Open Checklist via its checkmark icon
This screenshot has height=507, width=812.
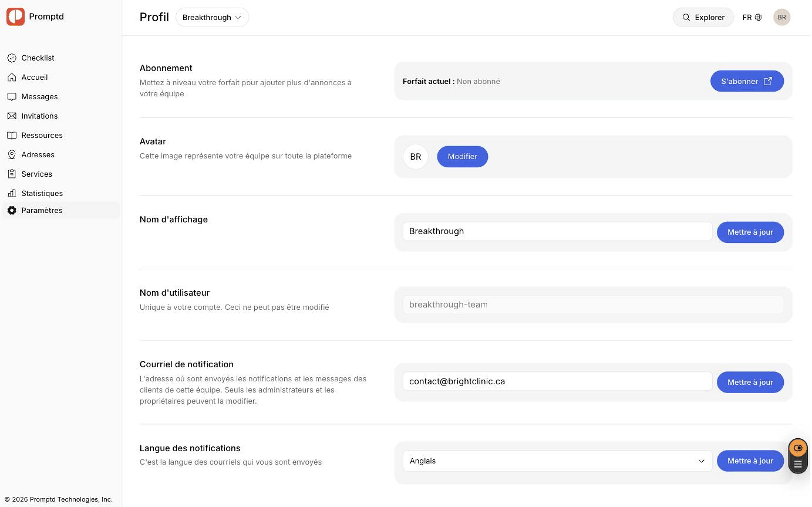(x=12, y=58)
